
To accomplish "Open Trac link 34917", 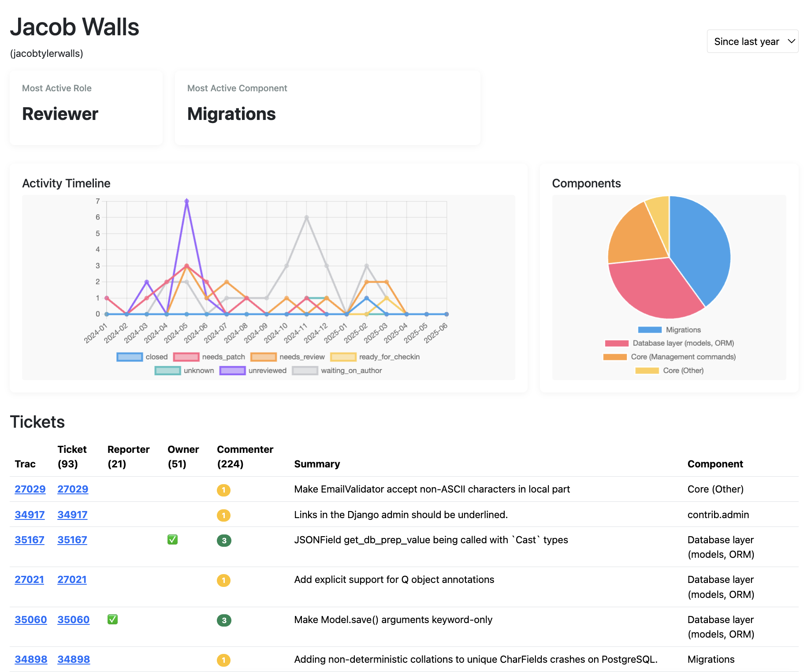I will 30,515.
